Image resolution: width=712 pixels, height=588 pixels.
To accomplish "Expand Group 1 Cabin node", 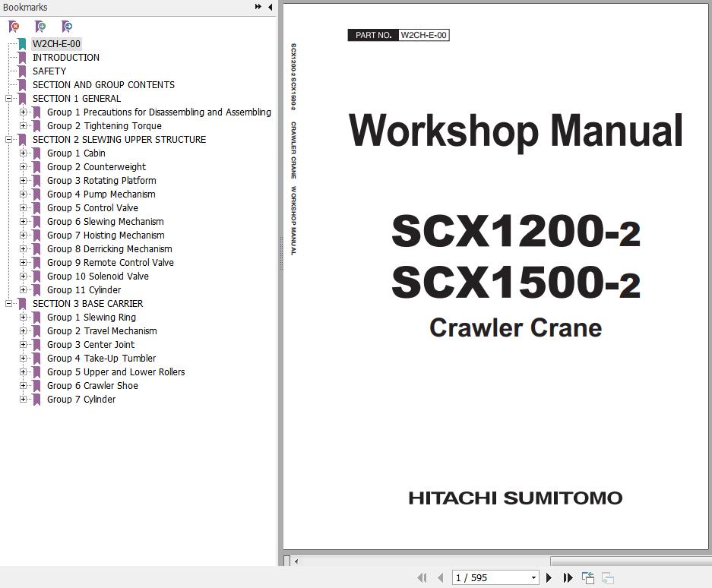I will [23, 153].
